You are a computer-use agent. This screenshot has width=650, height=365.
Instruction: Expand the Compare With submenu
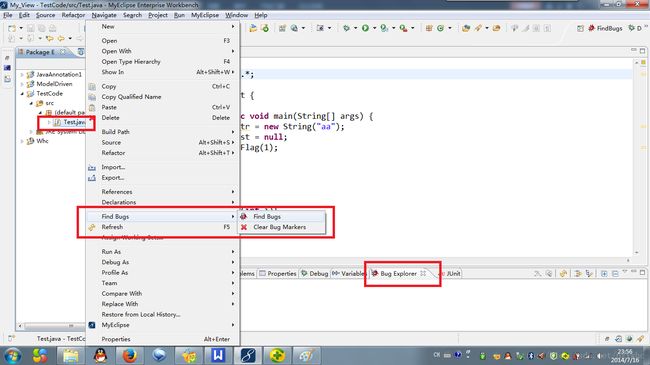[x=162, y=293]
